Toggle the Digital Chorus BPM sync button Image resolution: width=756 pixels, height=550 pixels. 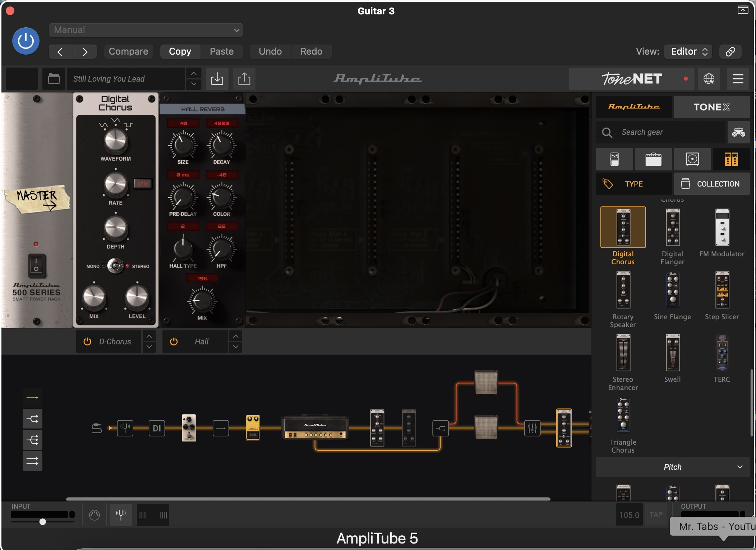point(143,184)
